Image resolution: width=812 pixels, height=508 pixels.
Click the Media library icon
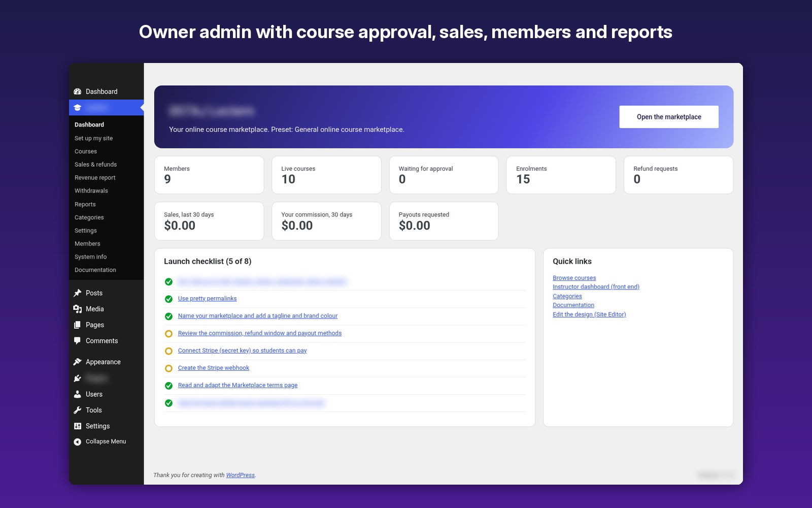(78, 309)
